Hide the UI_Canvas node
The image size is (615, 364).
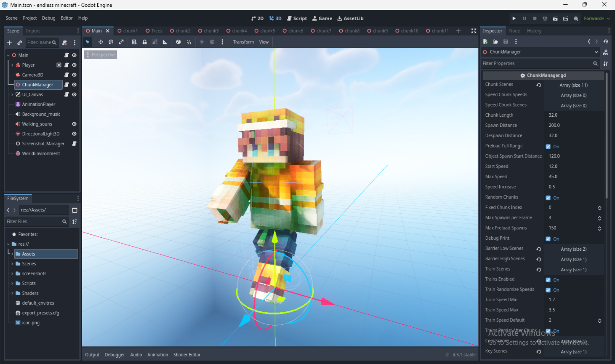[x=74, y=94]
